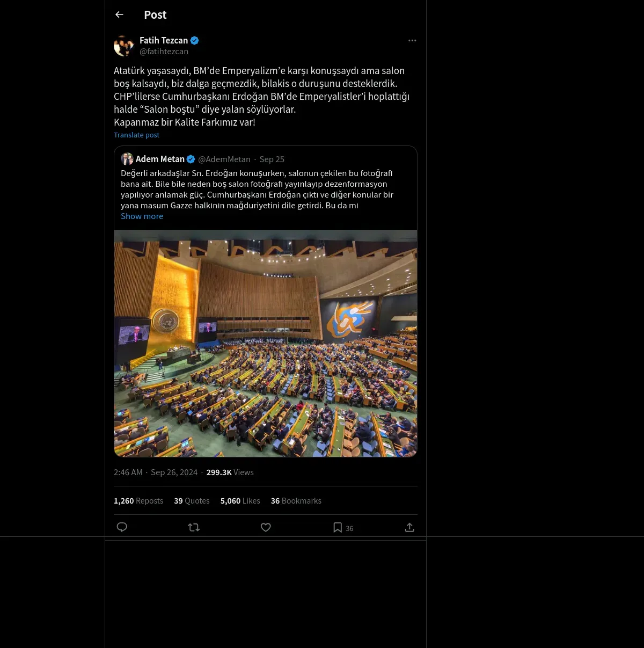Expand quoted text with Show more

tap(142, 216)
